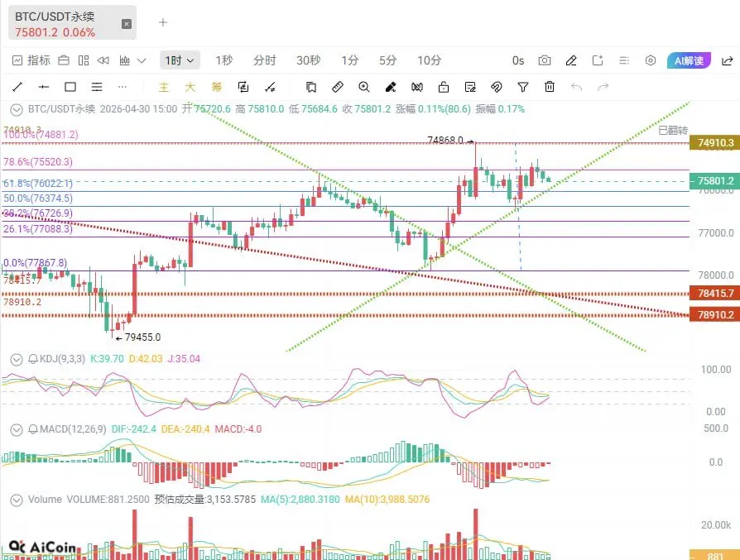740x560 pixels.
Task: Close the BTC/USDT永续 chart tab
Action: [127, 24]
